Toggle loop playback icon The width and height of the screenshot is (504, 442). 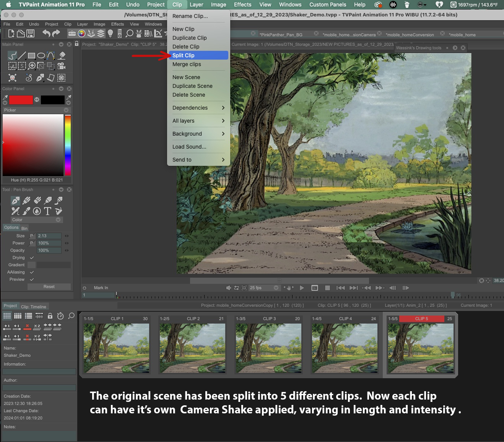pos(236,288)
